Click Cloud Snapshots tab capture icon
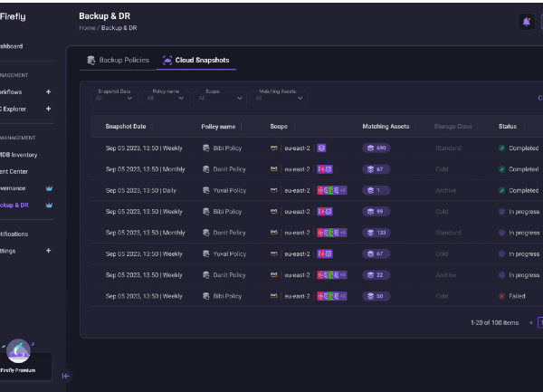This screenshot has height=392, width=543. pyautogui.click(x=167, y=61)
